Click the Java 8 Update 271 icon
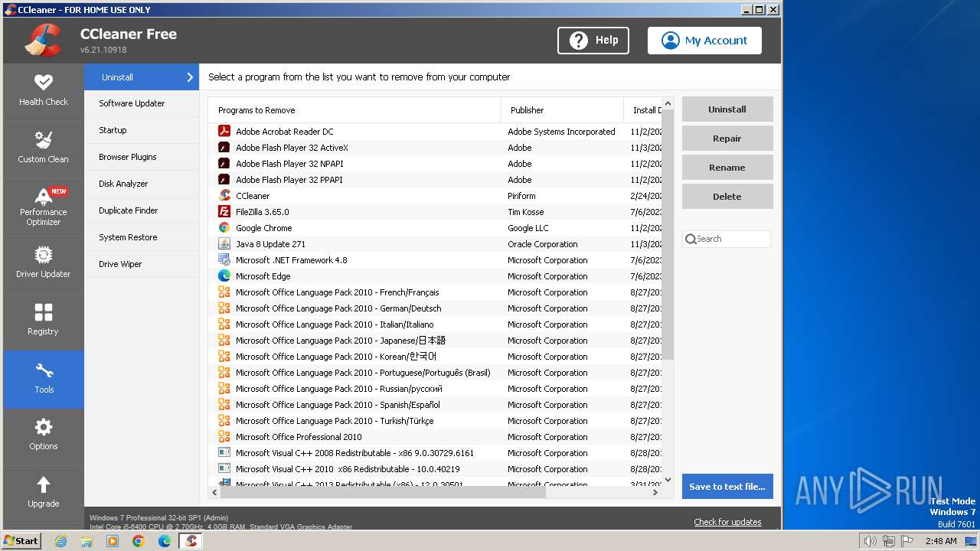The image size is (980, 551). pos(224,243)
